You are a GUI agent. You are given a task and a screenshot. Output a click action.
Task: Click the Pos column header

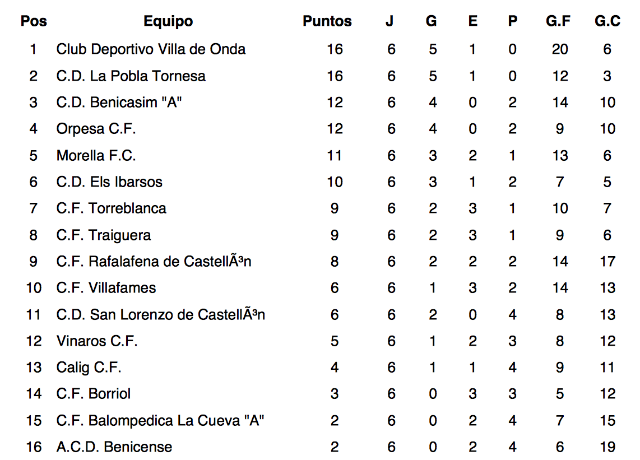tap(33, 21)
